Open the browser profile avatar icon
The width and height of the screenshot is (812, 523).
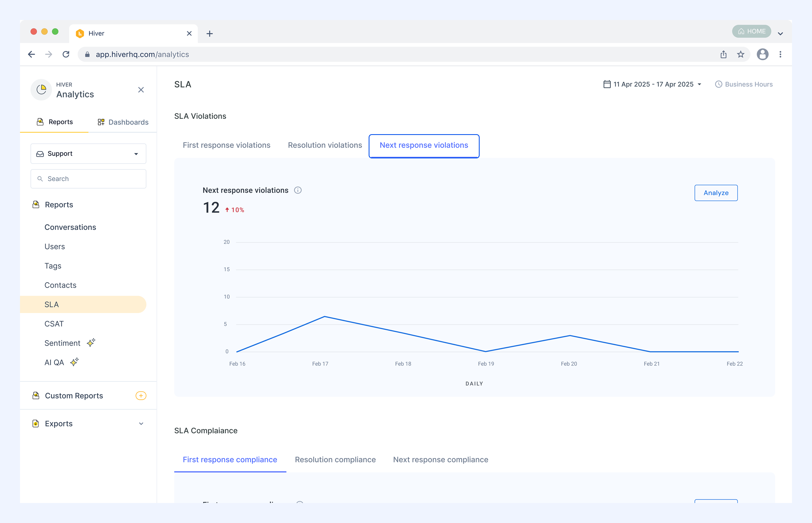click(x=763, y=54)
